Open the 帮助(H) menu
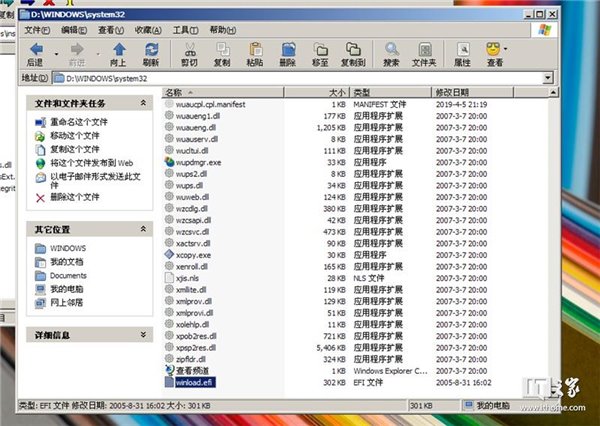Viewport: 600px width, 426px height. 223,30
